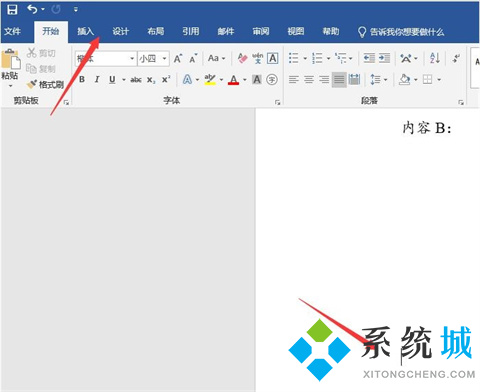Click the Phonetic Guide wén icon
This screenshot has height=392, width=480.
tap(257, 58)
